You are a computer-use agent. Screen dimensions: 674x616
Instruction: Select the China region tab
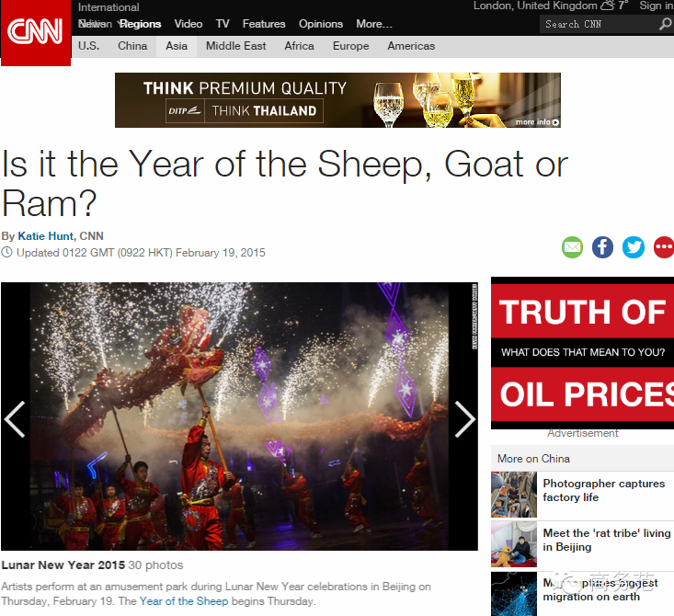[132, 46]
